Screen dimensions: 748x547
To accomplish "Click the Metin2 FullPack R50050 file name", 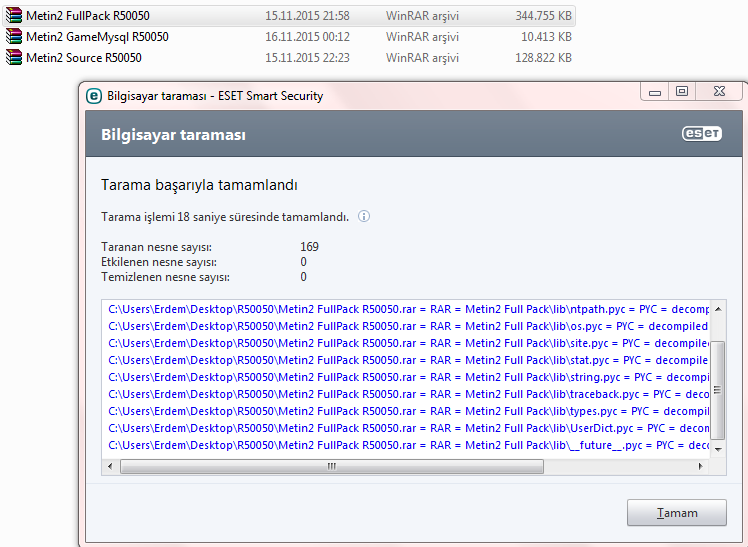I will pyautogui.click(x=88, y=16).
